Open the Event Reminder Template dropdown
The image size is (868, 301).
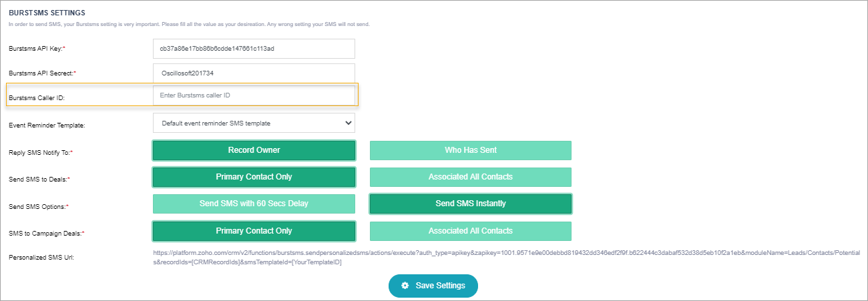pyautogui.click(x=254, y=123)
